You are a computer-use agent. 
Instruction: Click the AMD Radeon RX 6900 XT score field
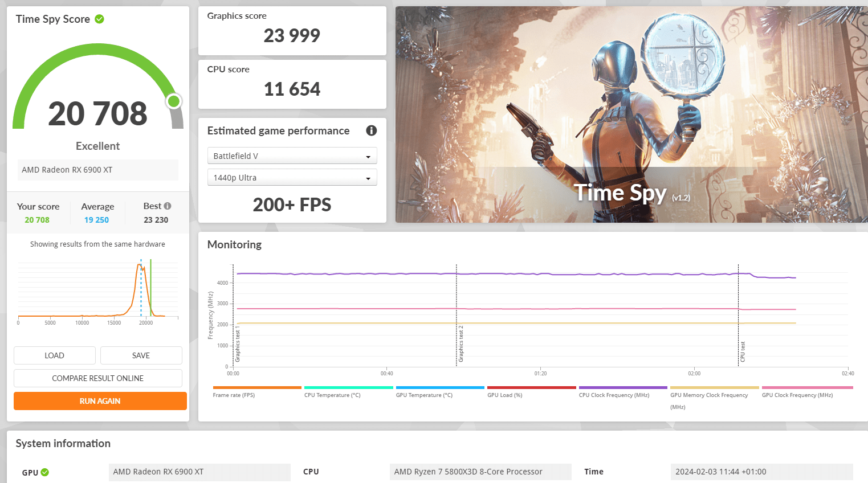pos(98,170)
